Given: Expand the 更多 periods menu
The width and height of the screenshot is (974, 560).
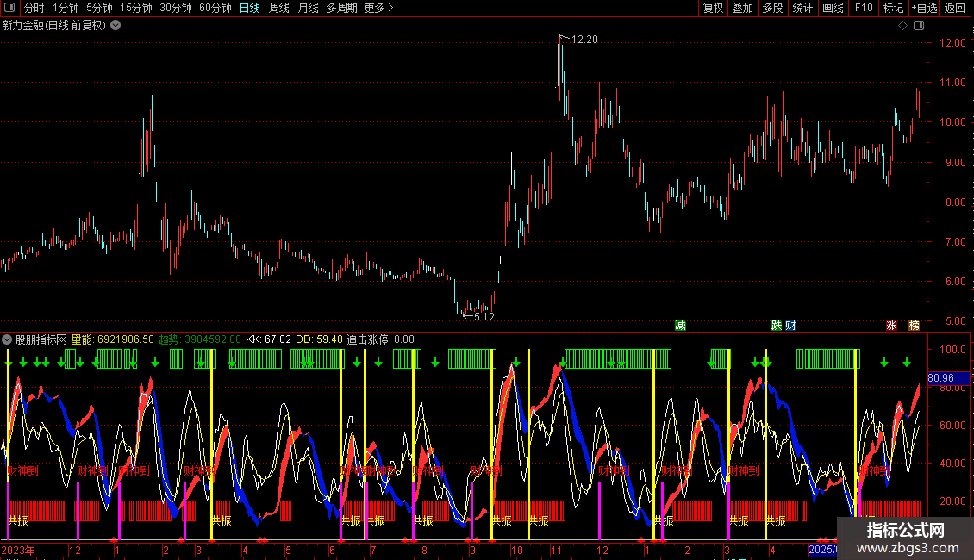Looking at the screenshot, I should pos(379,8).
